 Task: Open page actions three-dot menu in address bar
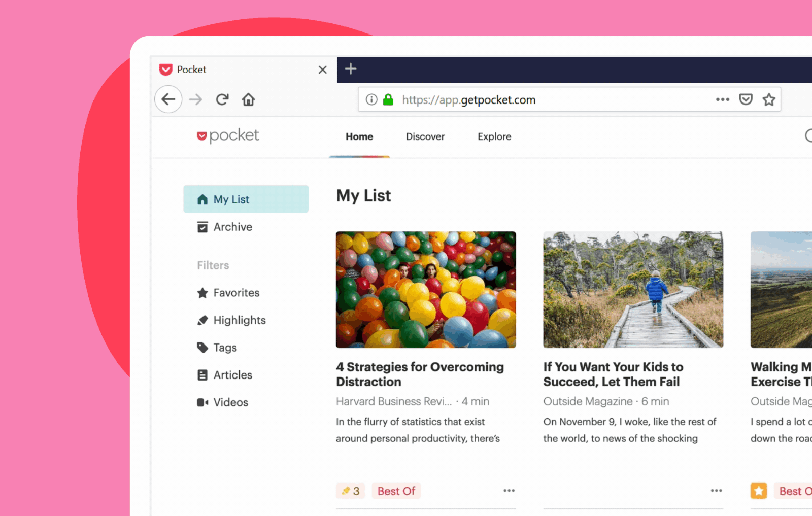pos(723,99)
